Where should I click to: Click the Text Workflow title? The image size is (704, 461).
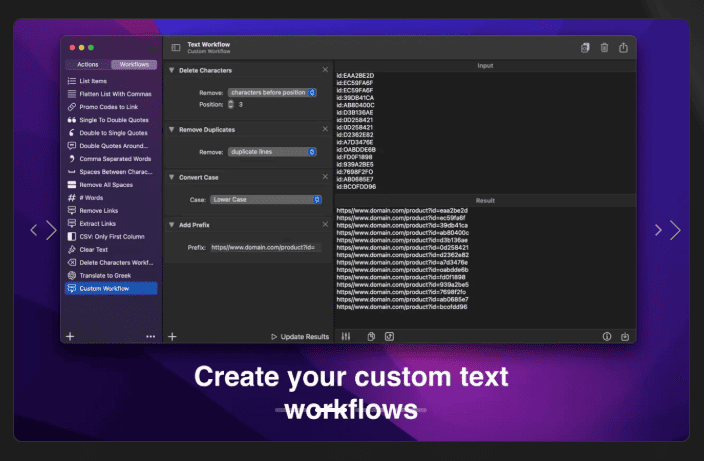pyautogui.click(x=209, y=44)
